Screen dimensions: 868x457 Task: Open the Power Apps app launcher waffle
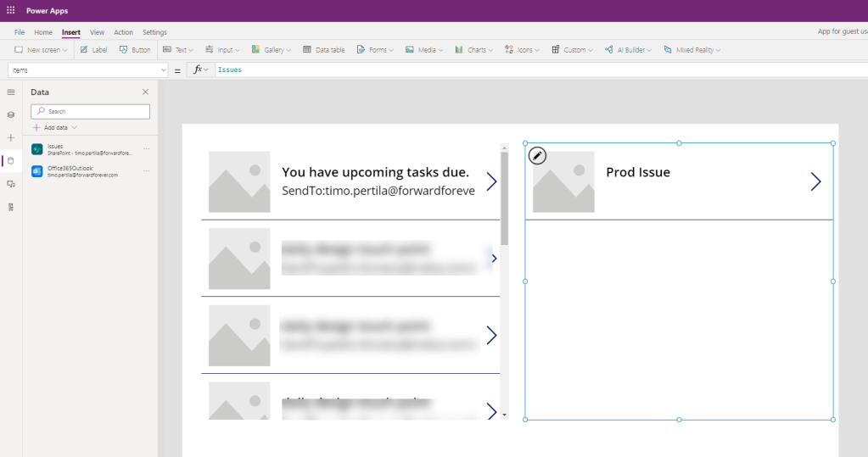[x=10, y=10]
